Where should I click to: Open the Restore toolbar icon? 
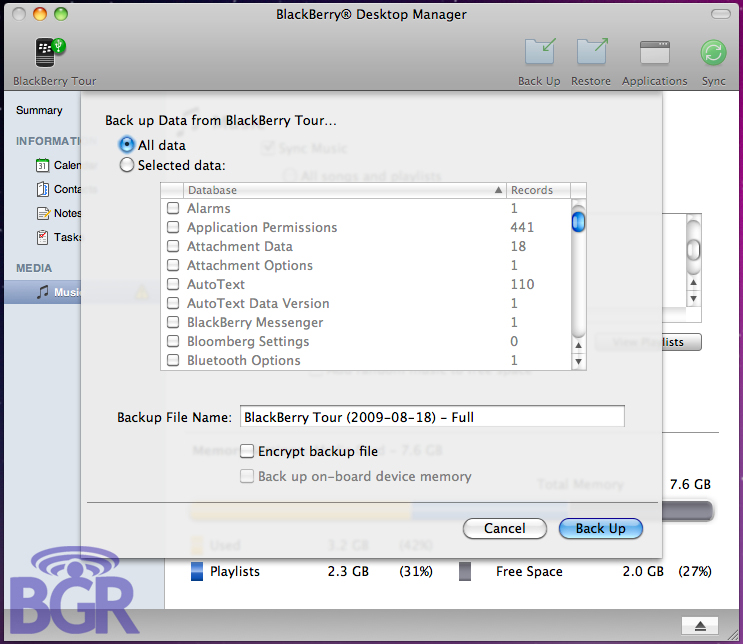[x=592, y=51]
